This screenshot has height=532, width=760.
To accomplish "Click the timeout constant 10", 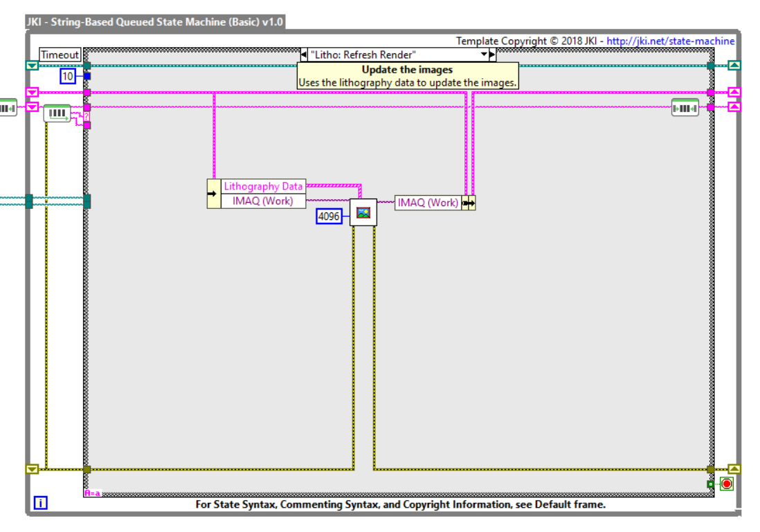I will (x=66, y=77).
